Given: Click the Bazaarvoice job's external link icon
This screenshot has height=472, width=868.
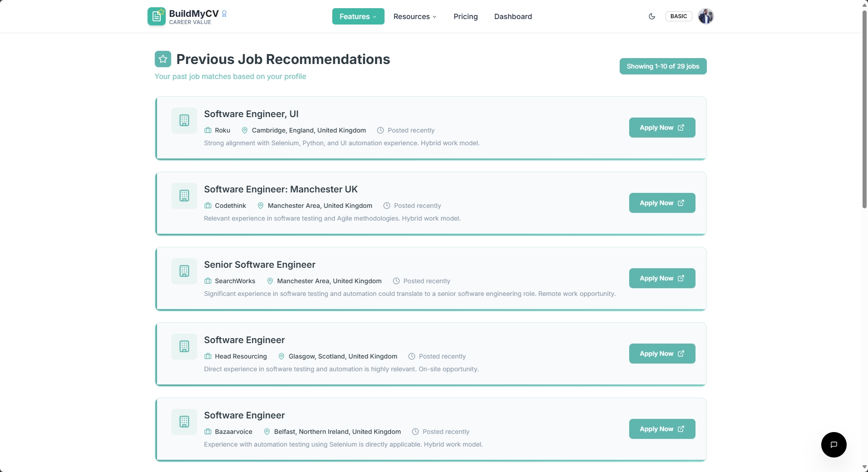Looking at the screenshot, I should 681,429.
